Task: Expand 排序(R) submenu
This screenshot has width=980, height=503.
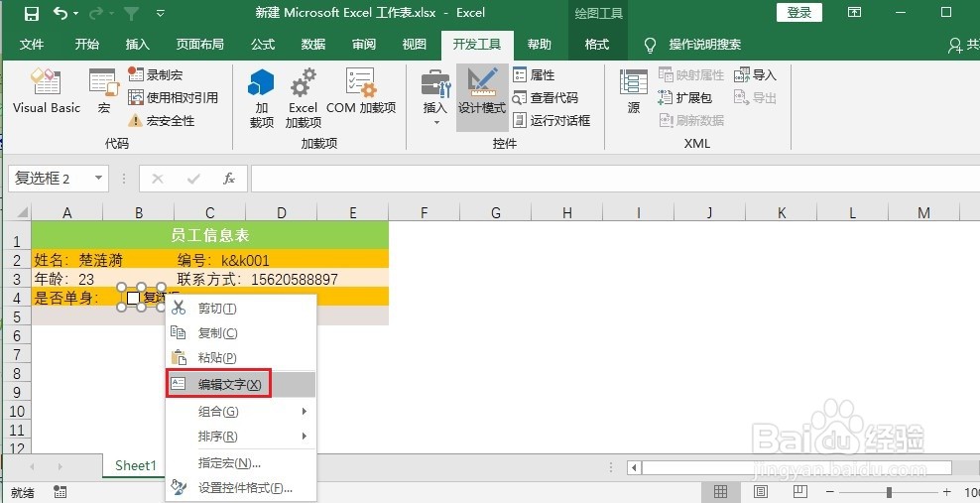Action: (241, 437)
